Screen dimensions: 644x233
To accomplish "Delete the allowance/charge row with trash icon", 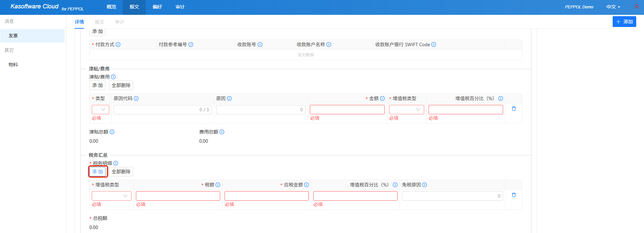I will [x=514, y=109].
